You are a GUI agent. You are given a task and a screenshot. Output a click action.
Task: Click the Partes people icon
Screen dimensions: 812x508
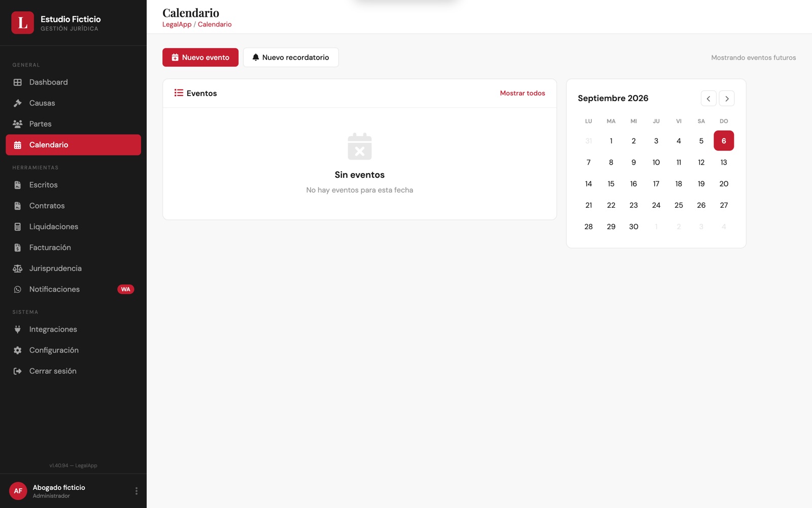17,124
